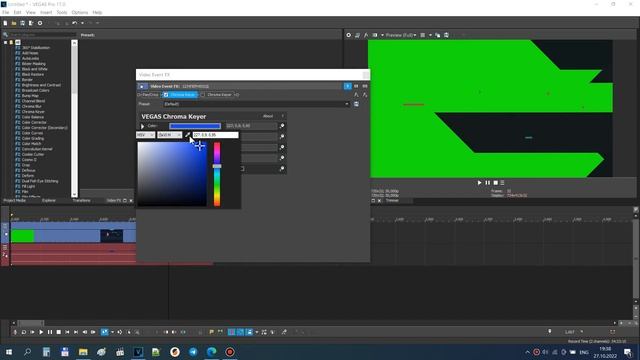This screenshot has height=360, width=640.
Task: Click the New project icon in toolbar
Action: coord(5,23)
